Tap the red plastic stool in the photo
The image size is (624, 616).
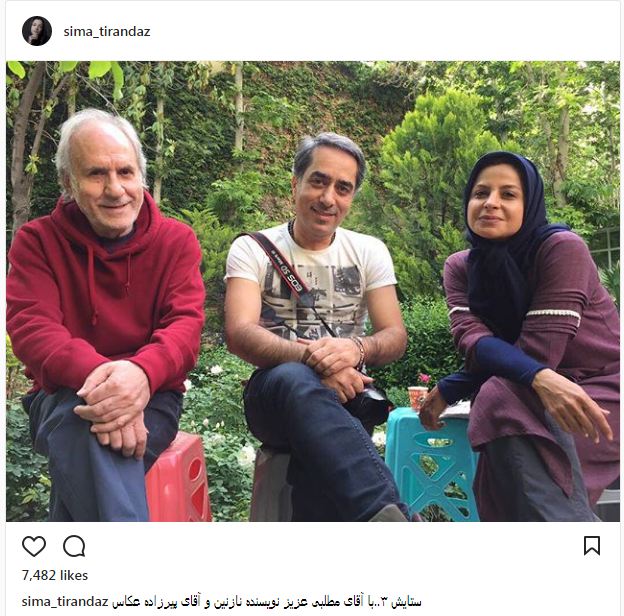coord(179,478)
